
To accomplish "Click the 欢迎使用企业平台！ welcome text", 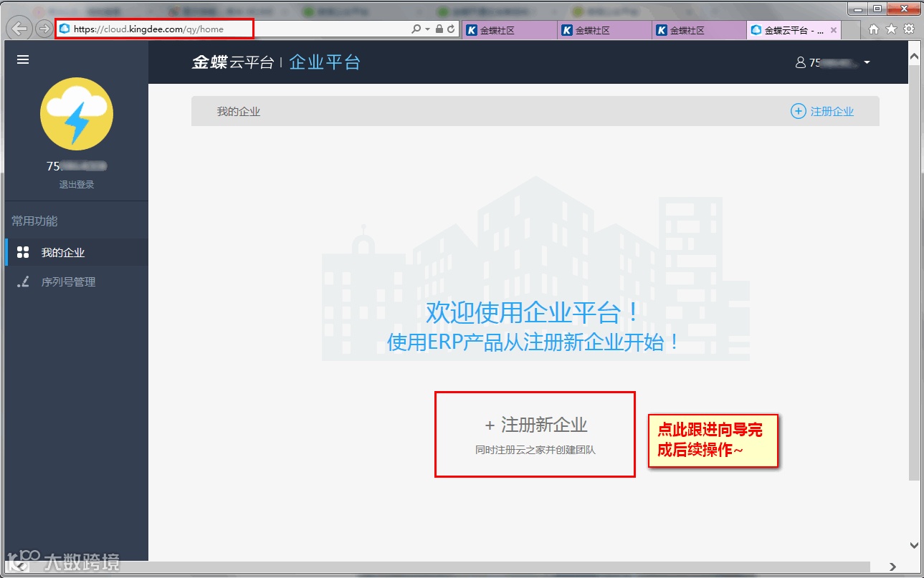I will pos(533,313).
